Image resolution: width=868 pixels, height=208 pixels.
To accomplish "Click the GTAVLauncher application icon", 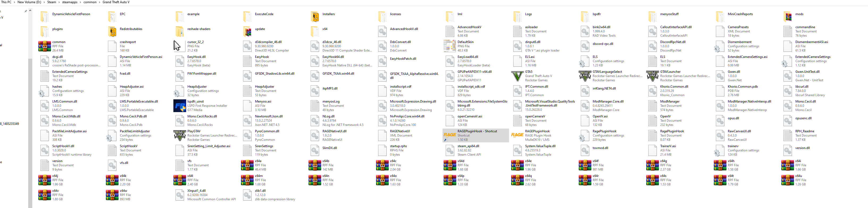I will pos(652,76).
